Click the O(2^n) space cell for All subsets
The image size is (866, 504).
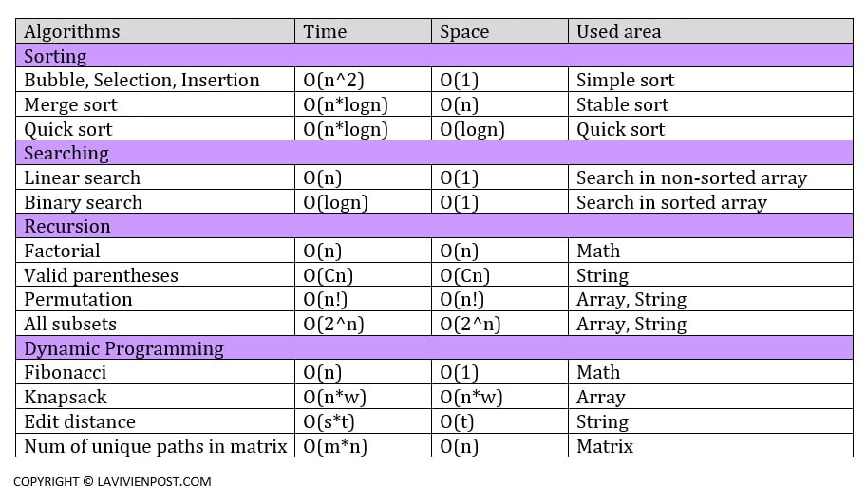470,324
